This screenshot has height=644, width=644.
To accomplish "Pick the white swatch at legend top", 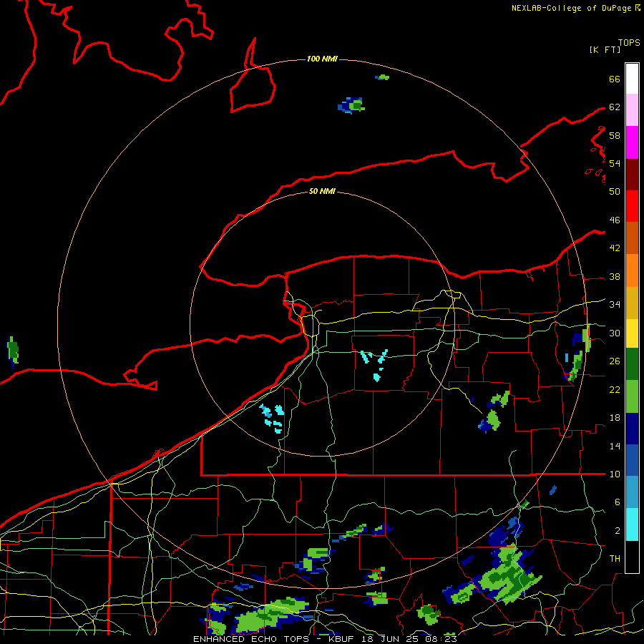I will [x=632, y=79].
